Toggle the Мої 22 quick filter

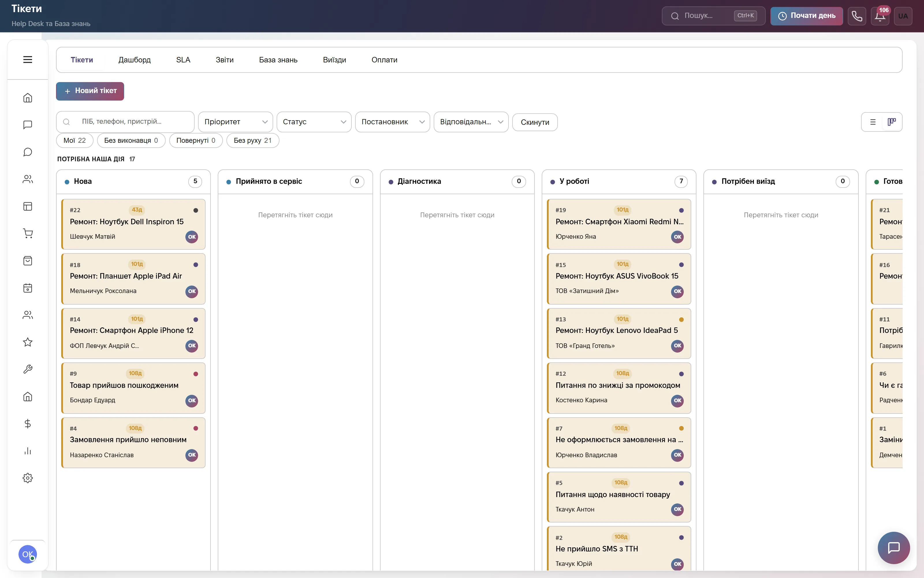point(74,140)
